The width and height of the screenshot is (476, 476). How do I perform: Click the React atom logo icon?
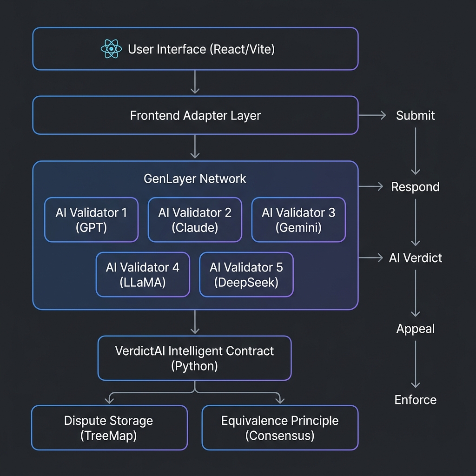(112, 48)
